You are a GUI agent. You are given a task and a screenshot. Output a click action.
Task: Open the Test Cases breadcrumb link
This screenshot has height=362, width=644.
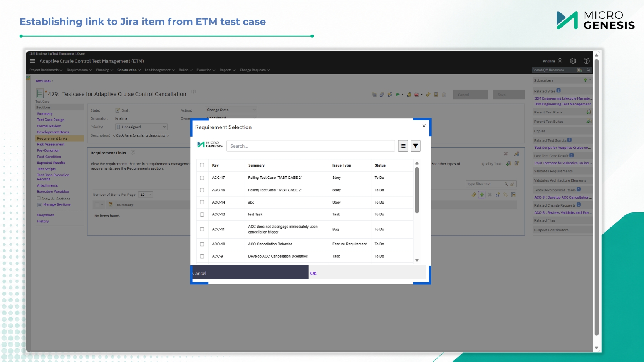[43, 81]
